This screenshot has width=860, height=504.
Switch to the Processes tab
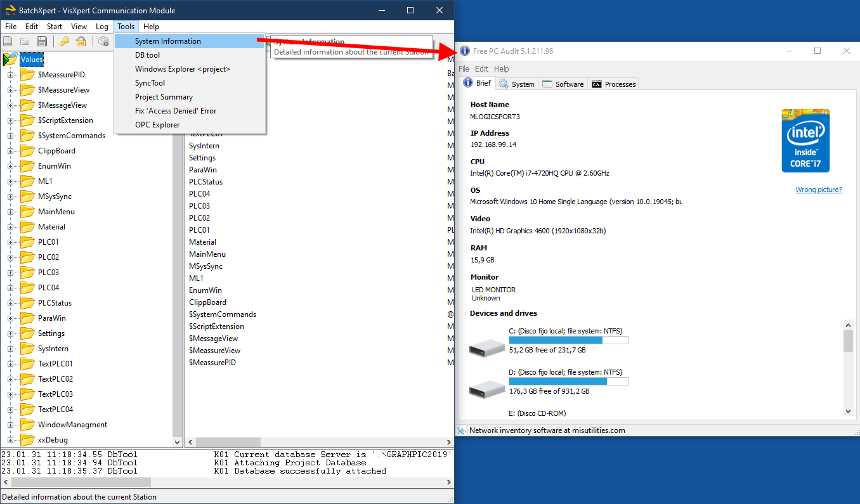coord(613,83)
